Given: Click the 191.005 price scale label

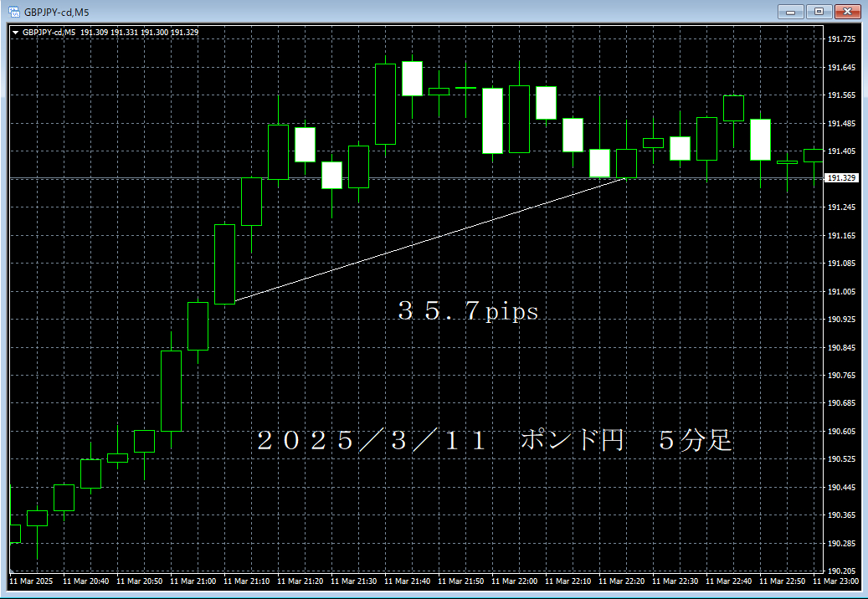Looking at the screenshot, I should pos(840,291).
